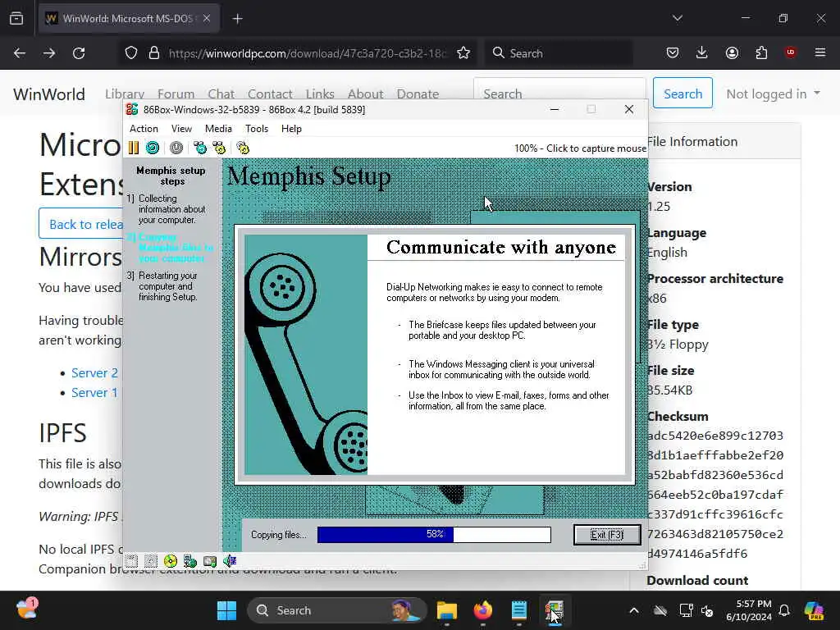Click the Copying files progress bar

point(434,535)
